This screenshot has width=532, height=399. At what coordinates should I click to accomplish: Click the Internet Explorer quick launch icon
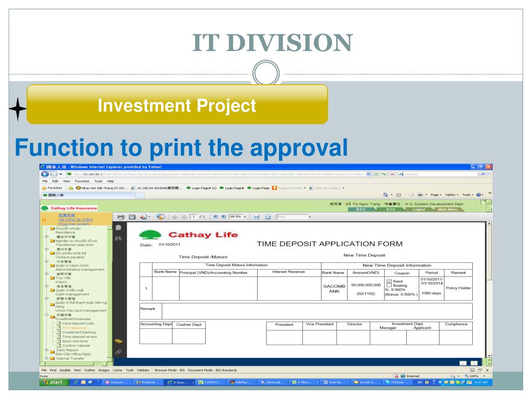coord(76,382)
